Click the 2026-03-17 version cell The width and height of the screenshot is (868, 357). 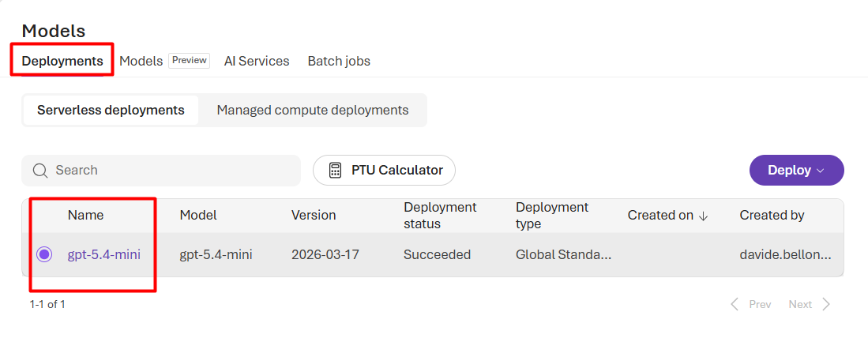(x=325, y=254)
